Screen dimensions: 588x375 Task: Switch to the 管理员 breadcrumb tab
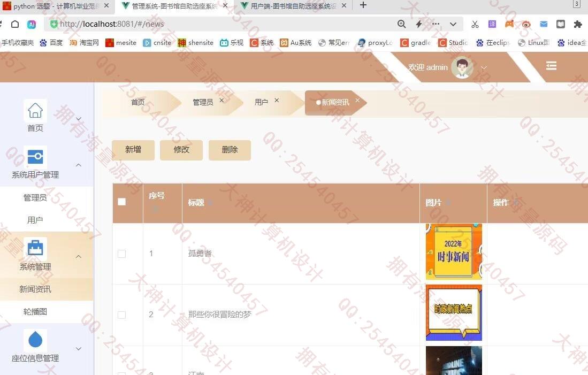203,102
